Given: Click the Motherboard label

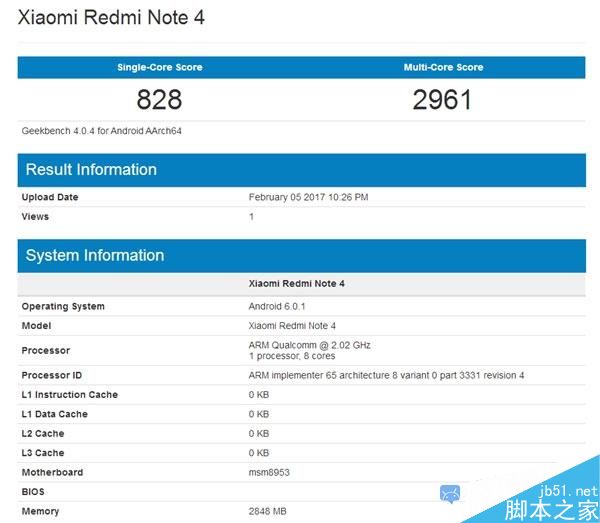Looking at the screenshot, I should [52, 472].
